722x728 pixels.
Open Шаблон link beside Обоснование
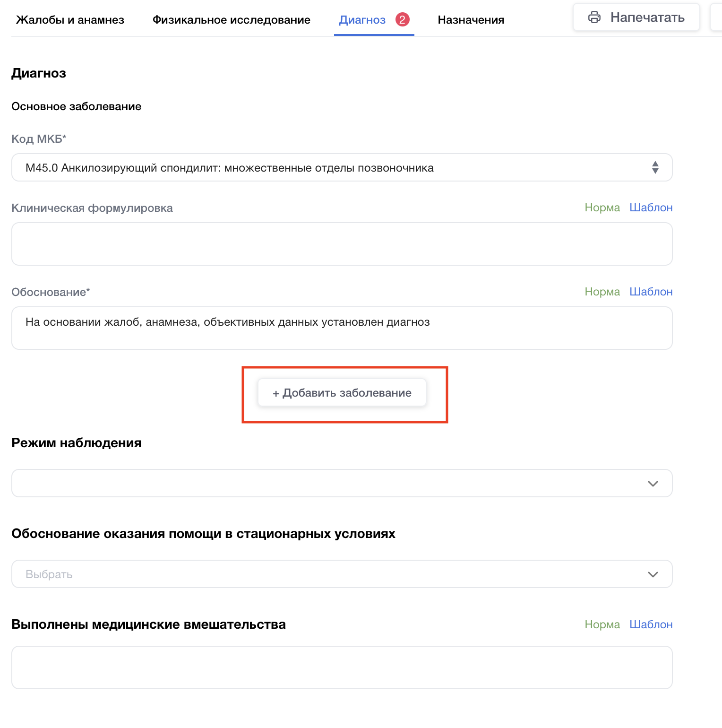[x=651, y=292]
